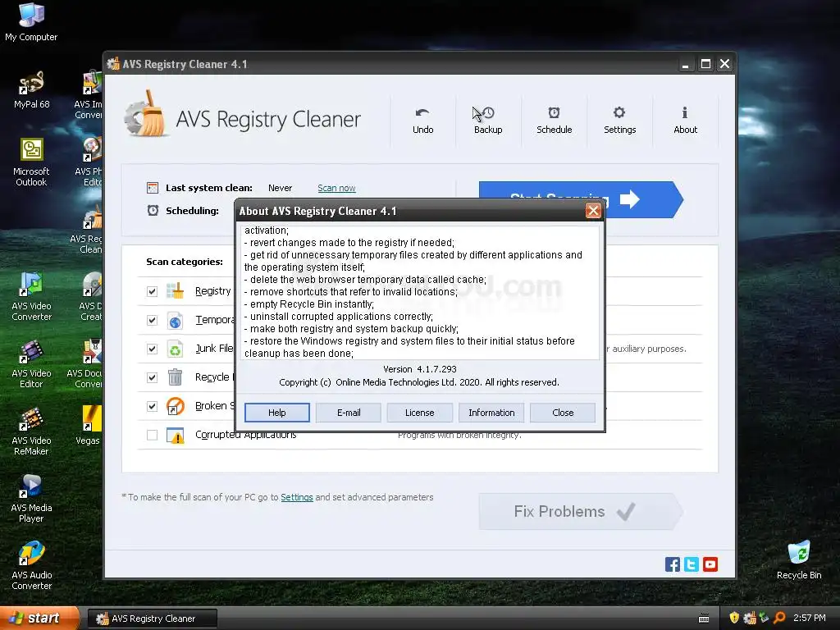Click the Scheduling clock icon
The height and width of the screenshot is (630, 840).
tap(153, 210)
